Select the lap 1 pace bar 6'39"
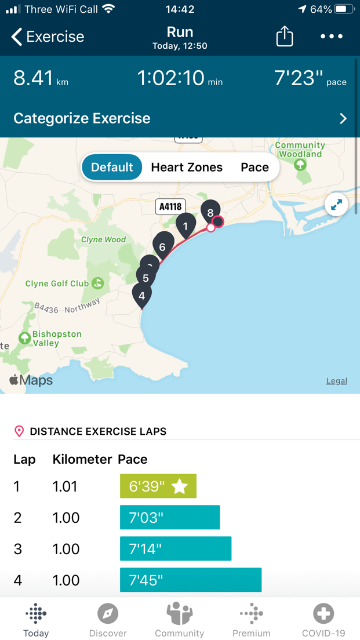 coord(158,486)
